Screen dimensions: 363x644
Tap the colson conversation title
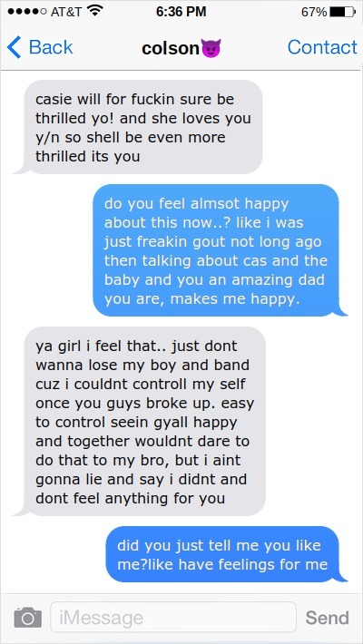pyautogui.click(x=171, y=48)
